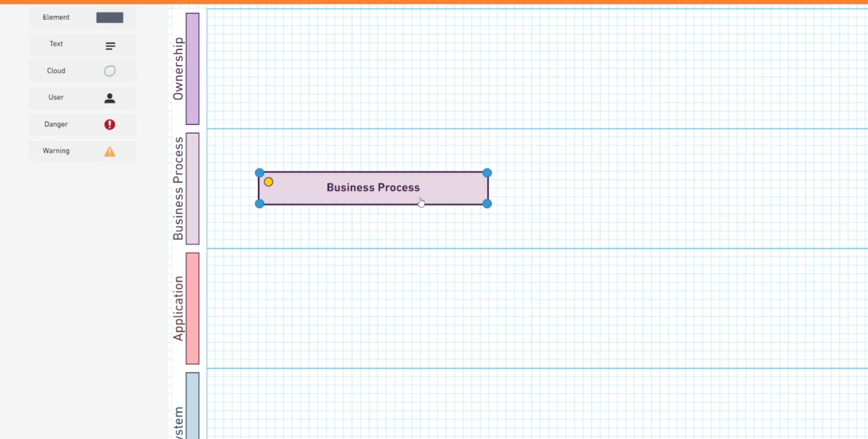Select the Application lane label

(x=178, y=308)
